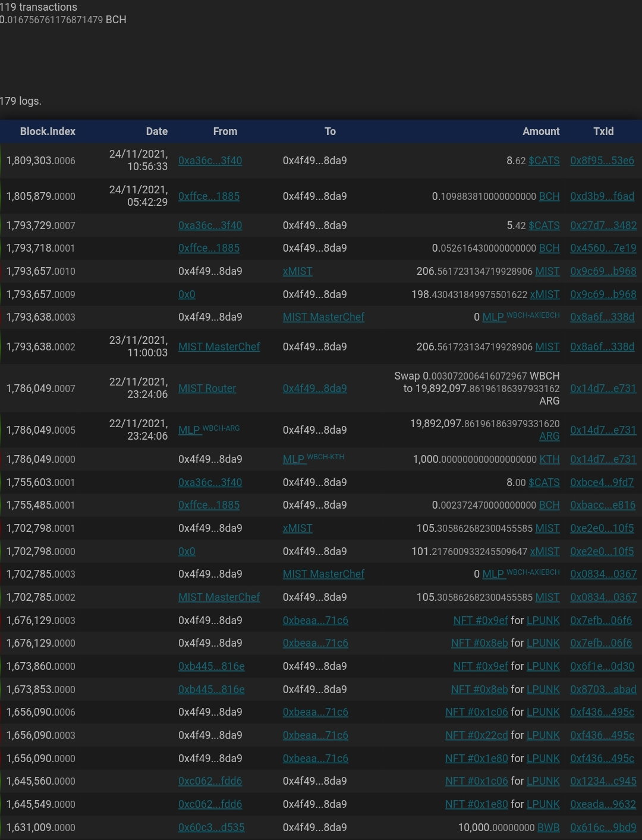Open $CATS token in the 8.62 amount row
Screen dimensions: 642x840
tap(544, 161)
